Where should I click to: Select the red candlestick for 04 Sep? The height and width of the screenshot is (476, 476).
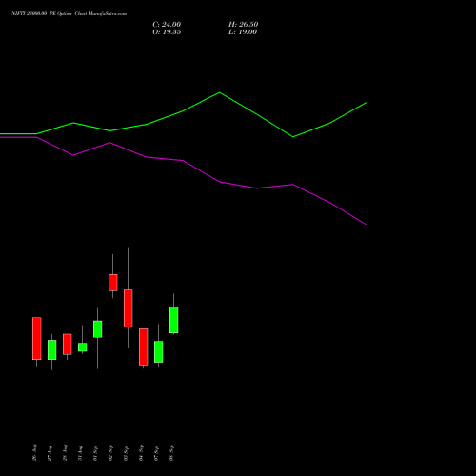(x=144, y=347)
